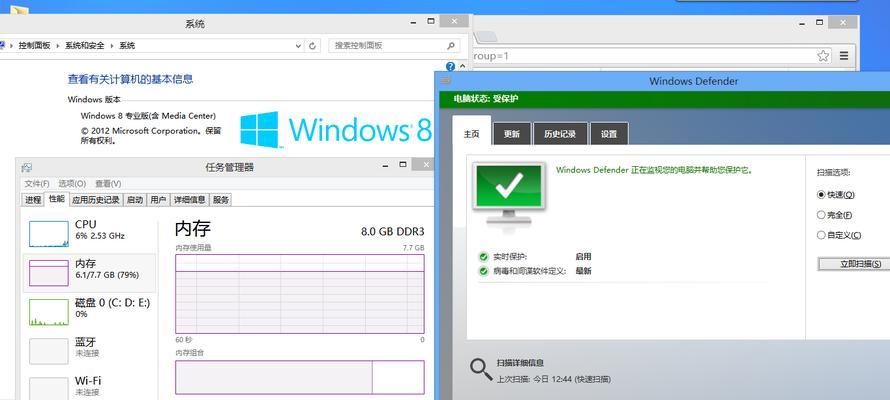Select the 自定义(C) scan option
The image size is (890, 400).
coord(839,235)
